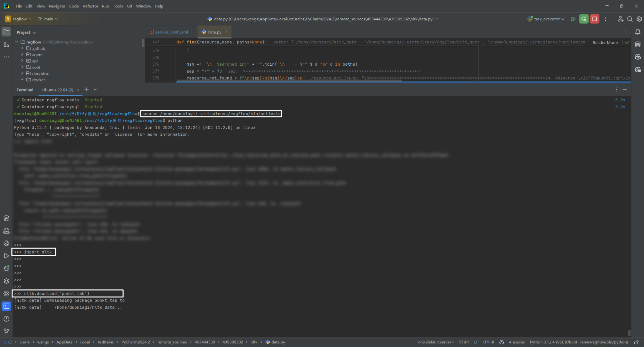Click the terminal vertical scrollbar thumb
The width and height of the screenshot is (644, 347).
click(x=629, y=333)
